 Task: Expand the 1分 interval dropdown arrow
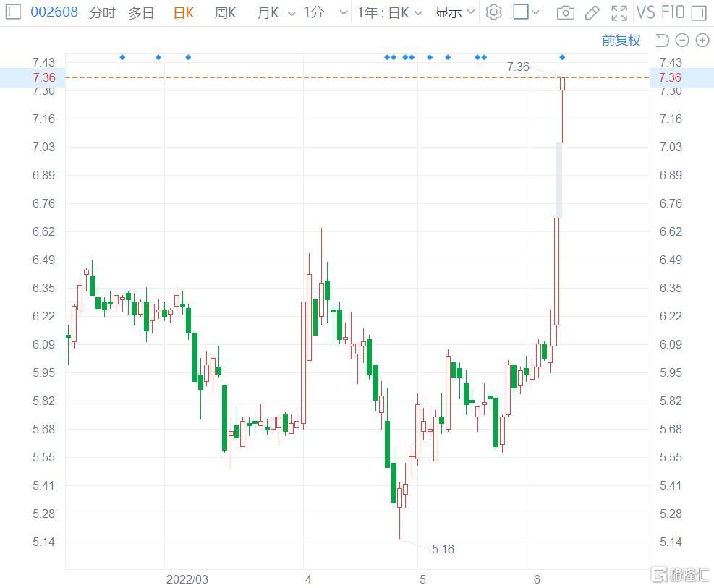tap(344, 13)
